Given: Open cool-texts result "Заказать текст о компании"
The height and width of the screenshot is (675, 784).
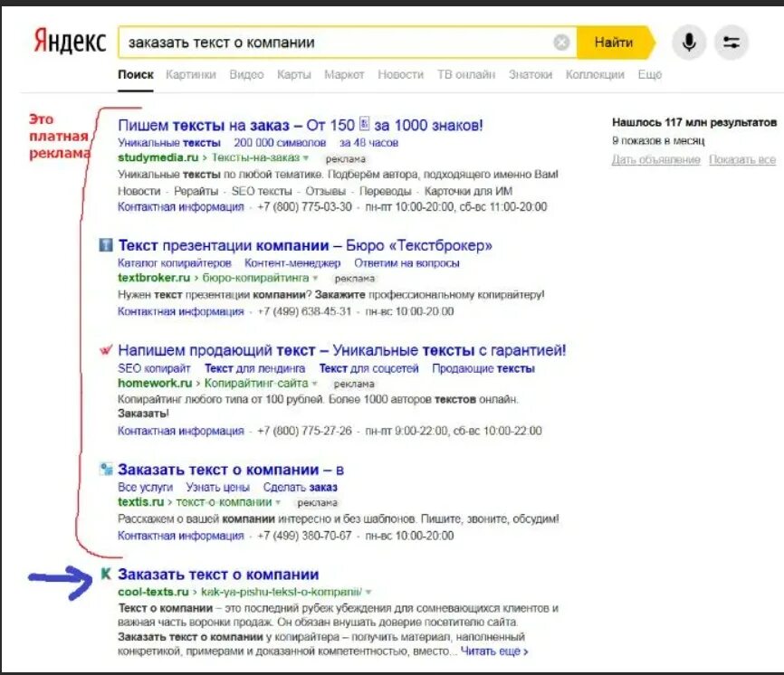Looking at the screenshot, I should click(x=218, y=575).
